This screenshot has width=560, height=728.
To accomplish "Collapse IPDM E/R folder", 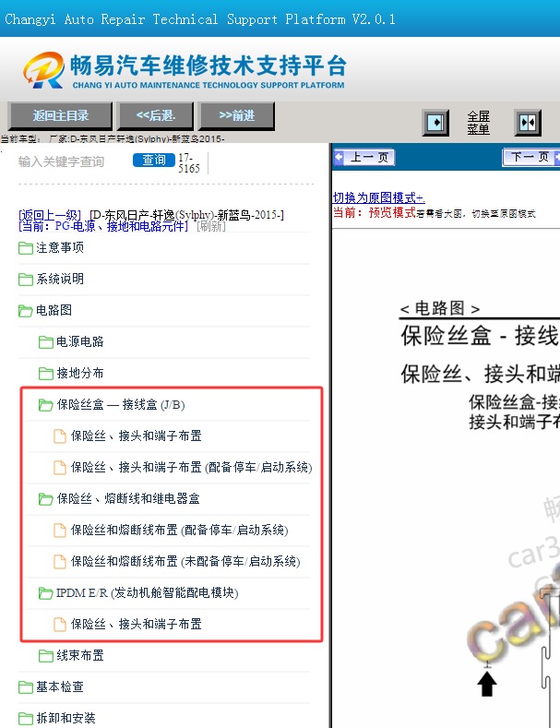I will coord(148,593).
